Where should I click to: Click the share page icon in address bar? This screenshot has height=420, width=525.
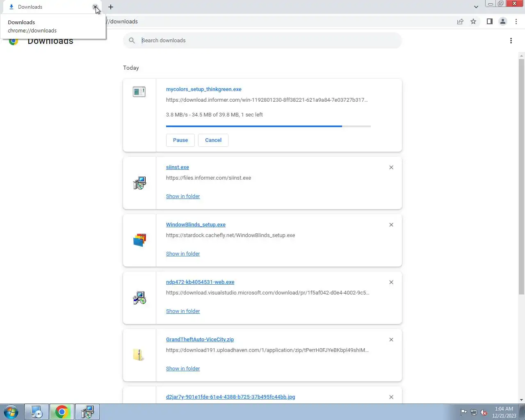tap(460, 21)
